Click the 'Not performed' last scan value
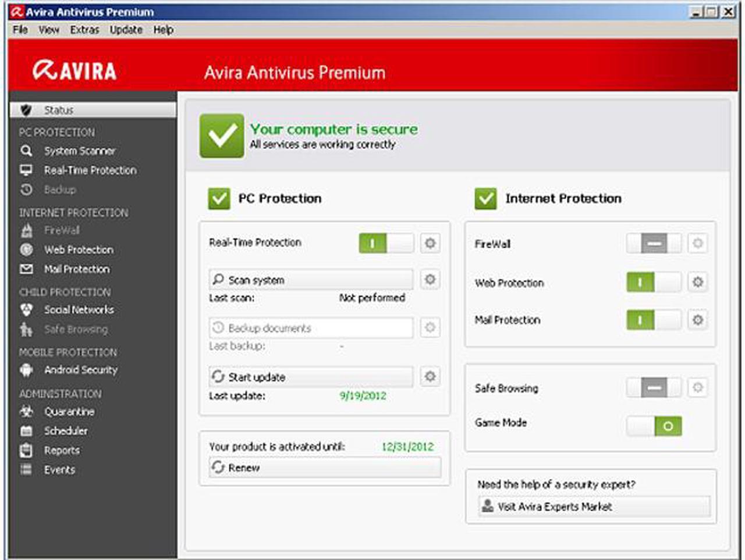Image resolution: width=745 pixels, height=560 pixels. click(x=372, y=298)
